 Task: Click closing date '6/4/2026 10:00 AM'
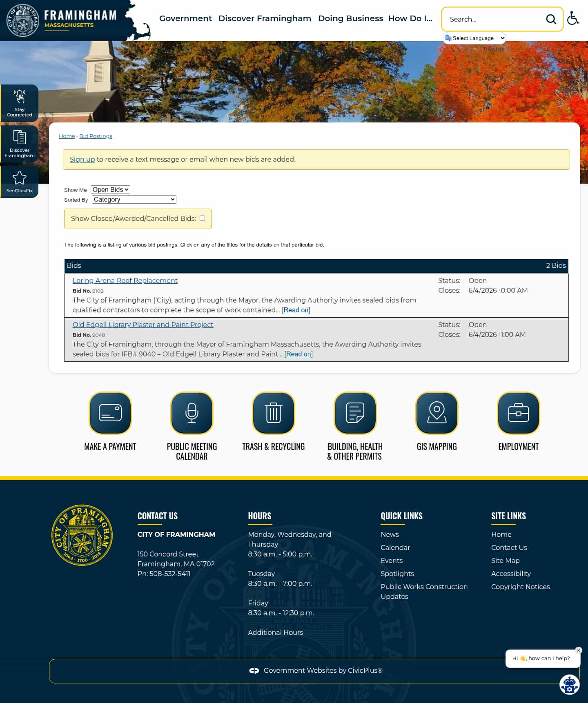(x=498, y=290)
